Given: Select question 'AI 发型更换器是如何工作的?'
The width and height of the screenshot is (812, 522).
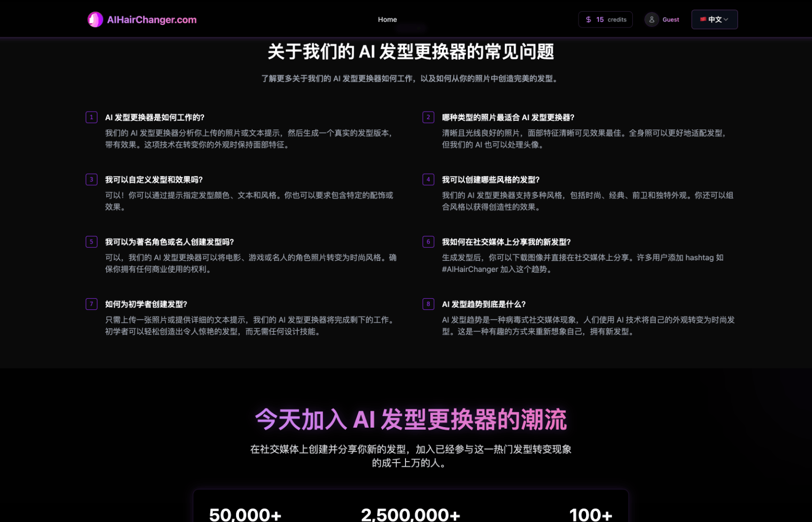Looking at the screenshot, I should tap(155, 117).
